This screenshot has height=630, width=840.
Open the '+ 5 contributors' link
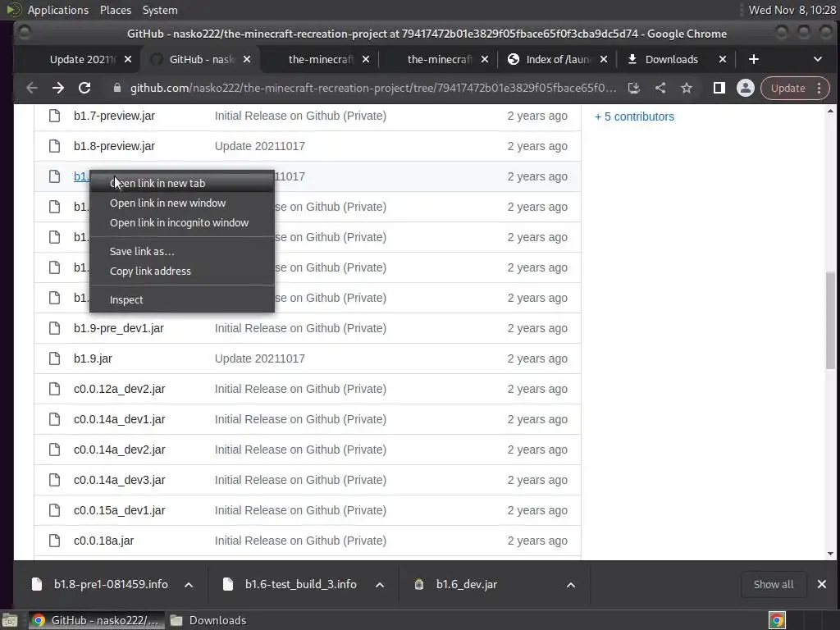(x=634, y=116)
